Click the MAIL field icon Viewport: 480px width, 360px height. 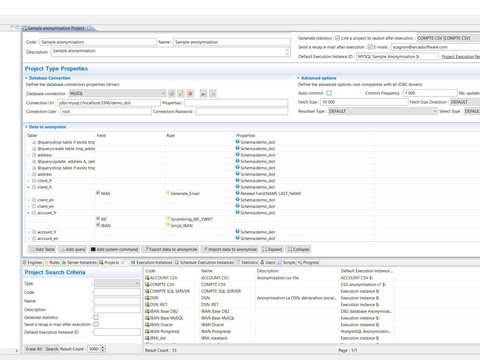[98, 193]
